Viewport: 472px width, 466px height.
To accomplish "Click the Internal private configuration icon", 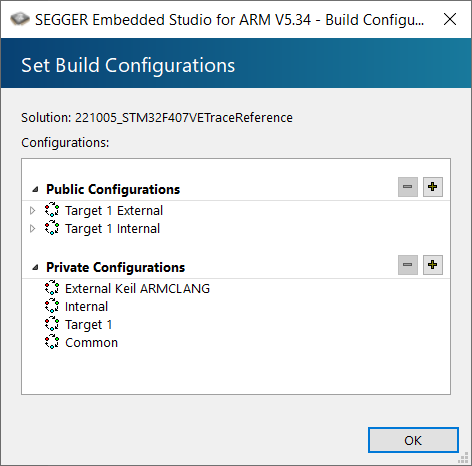I will (52, 306).
